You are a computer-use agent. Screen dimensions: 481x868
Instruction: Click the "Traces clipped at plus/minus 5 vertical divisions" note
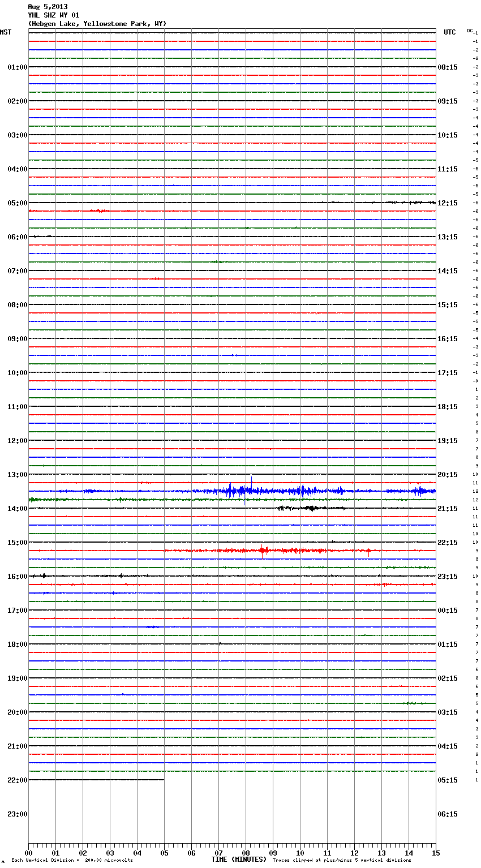click(x=342, y=860)
